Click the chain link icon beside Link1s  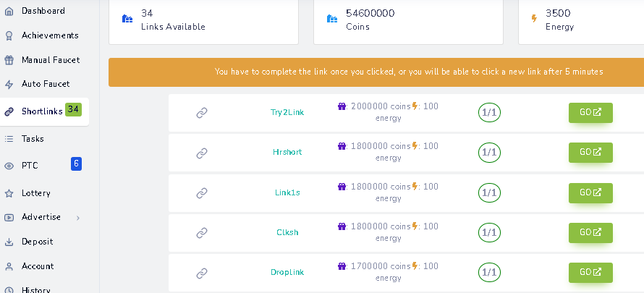202,193
